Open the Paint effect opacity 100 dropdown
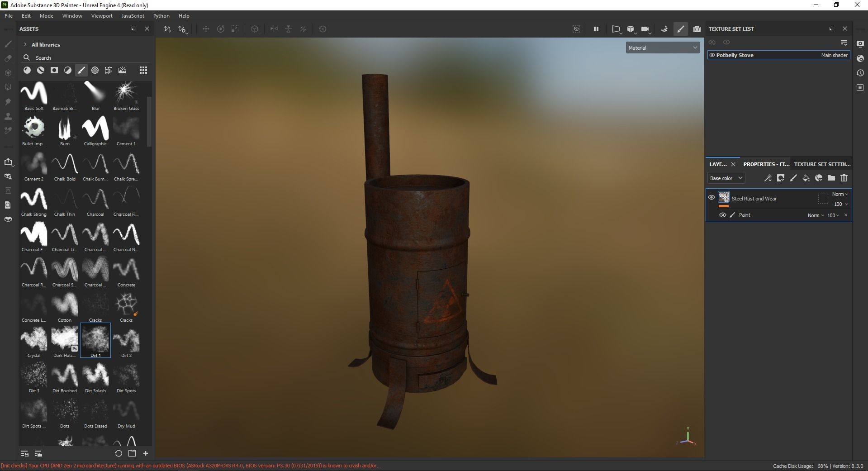868x471 pixels. [833, 215]
